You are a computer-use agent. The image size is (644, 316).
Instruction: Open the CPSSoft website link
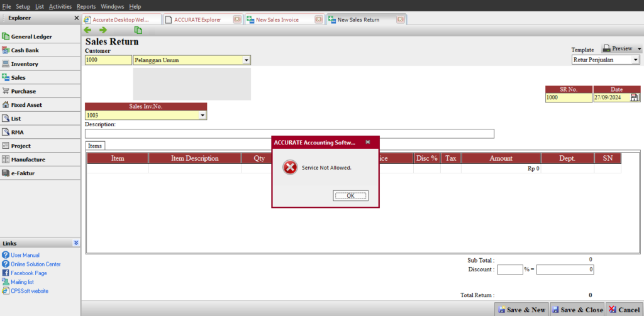click(30, 291)
